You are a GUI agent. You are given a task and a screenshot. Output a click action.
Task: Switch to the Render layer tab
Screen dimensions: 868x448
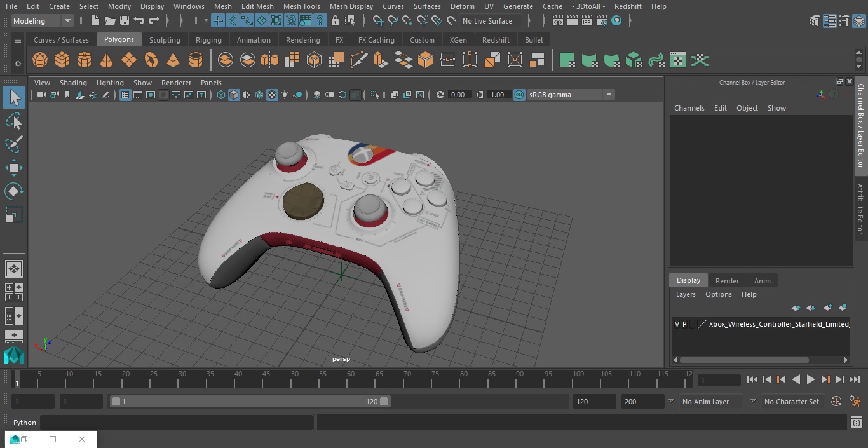click(x=727, y=280)
